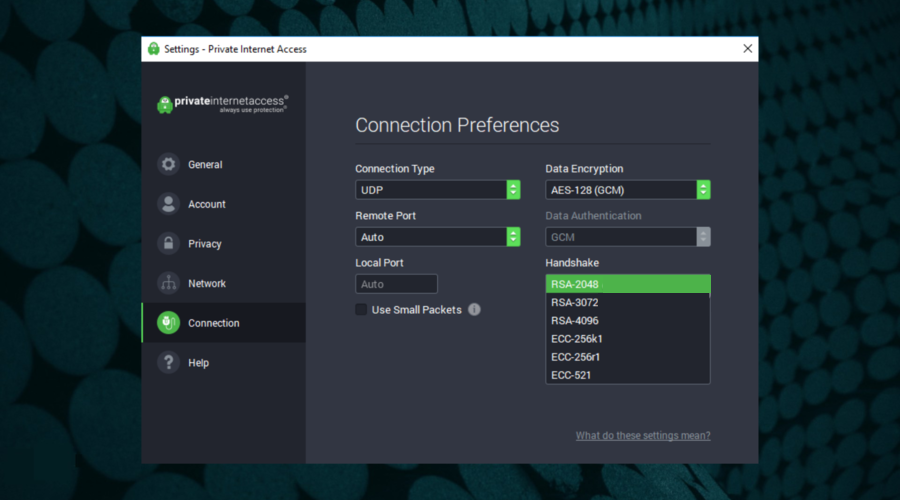Pick ECC-256k1 from the Handshake list
The width and height of the screenshot is (900, 500).
tap(628, 339)
